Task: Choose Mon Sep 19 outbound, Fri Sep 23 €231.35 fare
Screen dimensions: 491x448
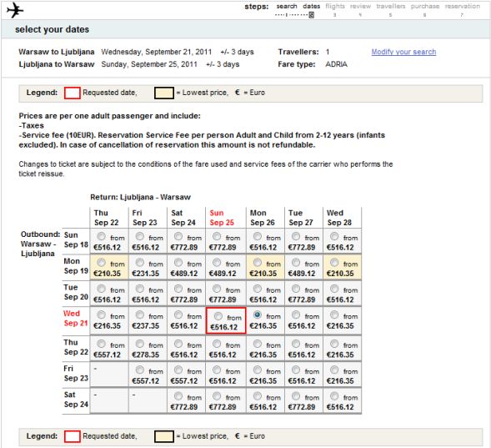Action: 140,262
